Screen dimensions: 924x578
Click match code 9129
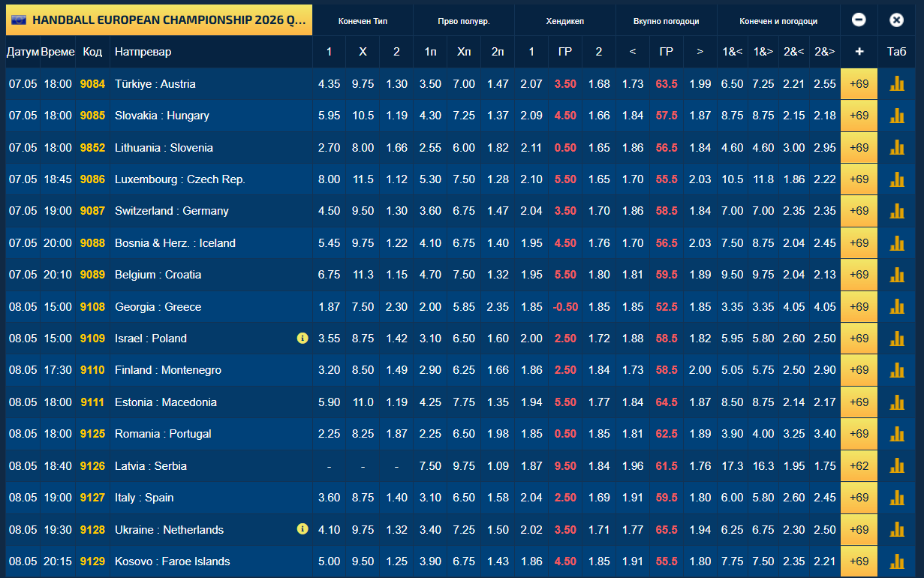click(x=93, y=561)
